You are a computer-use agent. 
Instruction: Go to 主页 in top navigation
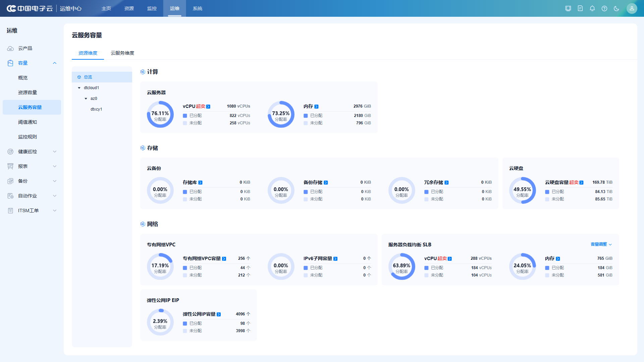pyautogui.click(x=106, y=8)
